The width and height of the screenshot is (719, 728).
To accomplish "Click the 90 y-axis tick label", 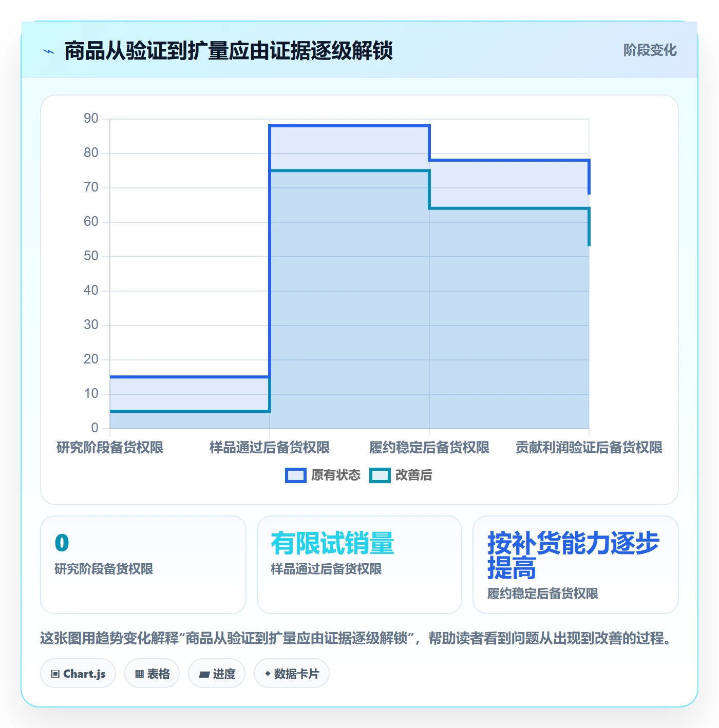I will (x=91, y=119).
